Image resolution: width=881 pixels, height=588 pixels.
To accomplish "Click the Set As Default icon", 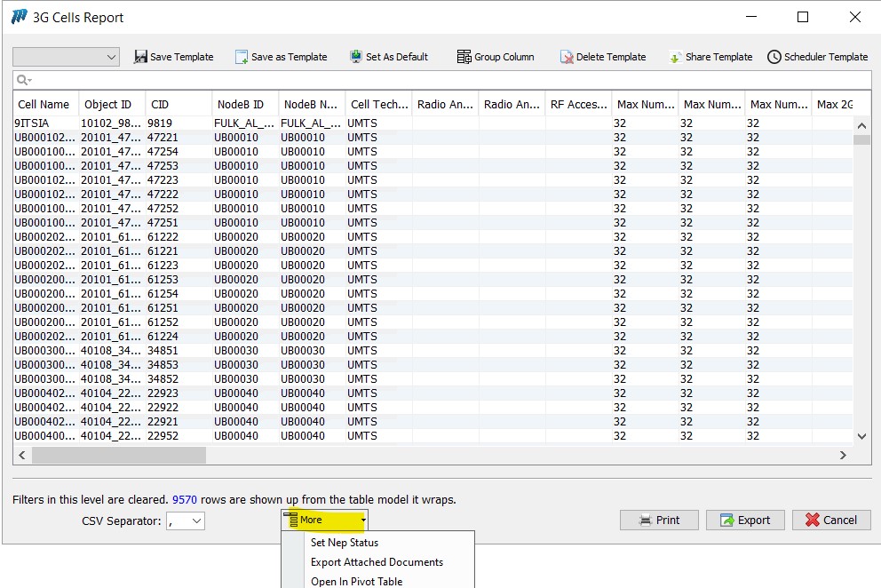I will click(356, 57).
